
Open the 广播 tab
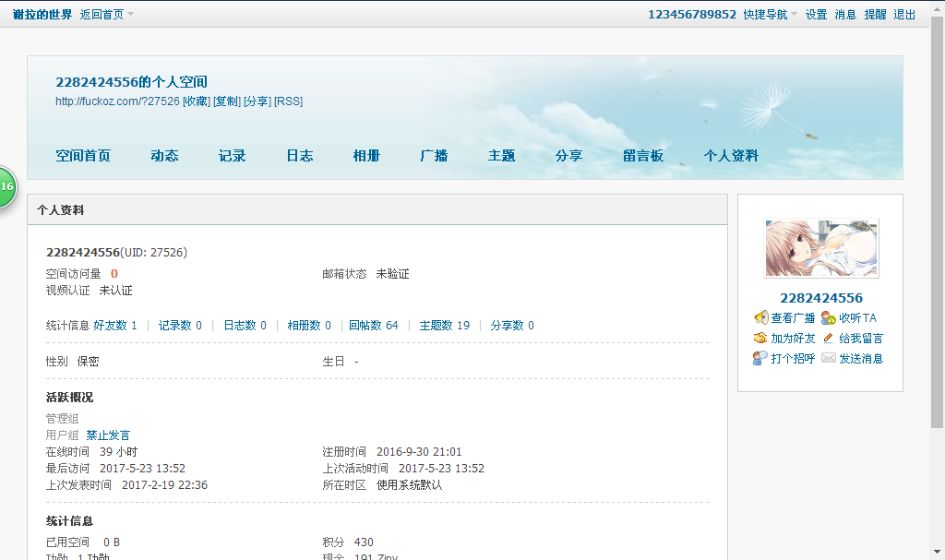(x=434, y=156)
